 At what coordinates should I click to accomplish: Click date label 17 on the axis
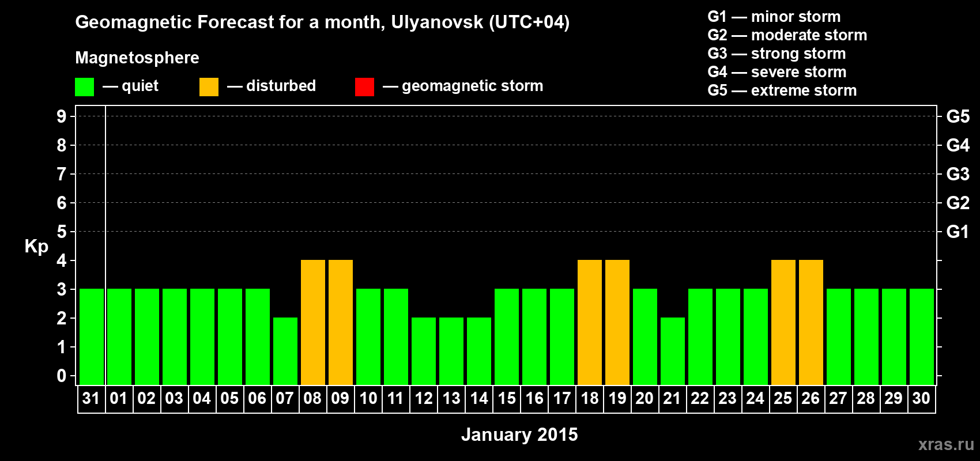(x=562, y=398)
